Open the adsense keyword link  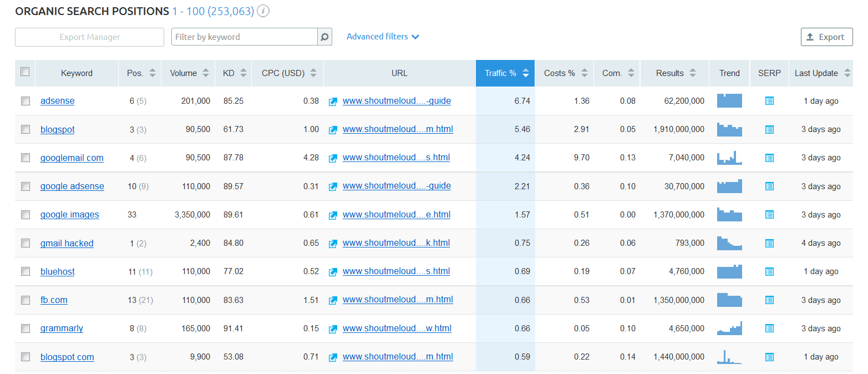click(x=57, y=101)
